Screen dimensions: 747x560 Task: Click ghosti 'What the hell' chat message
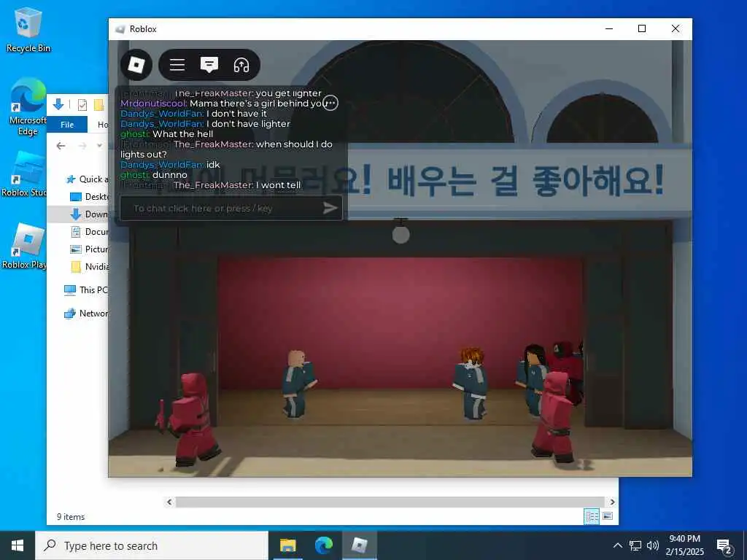167,134
